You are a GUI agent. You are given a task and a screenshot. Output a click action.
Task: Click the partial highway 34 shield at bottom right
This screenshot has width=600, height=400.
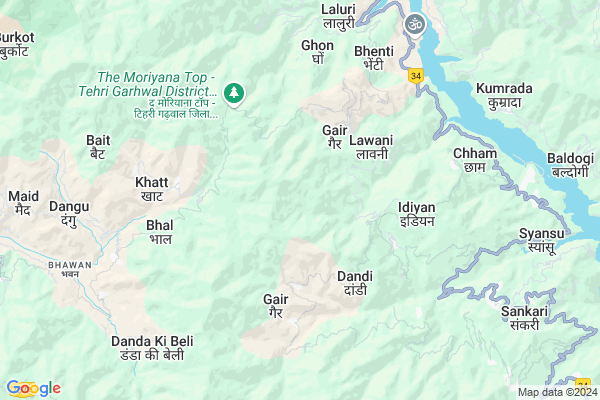[x=583, y=384]
